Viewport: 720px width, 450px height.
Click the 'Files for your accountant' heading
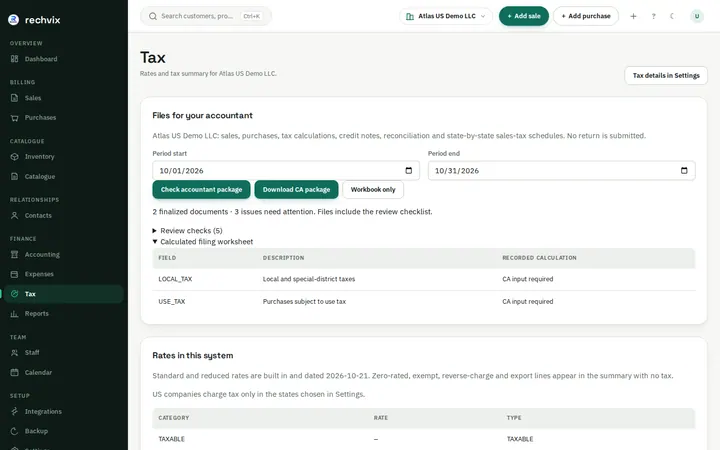pos(202,116)
